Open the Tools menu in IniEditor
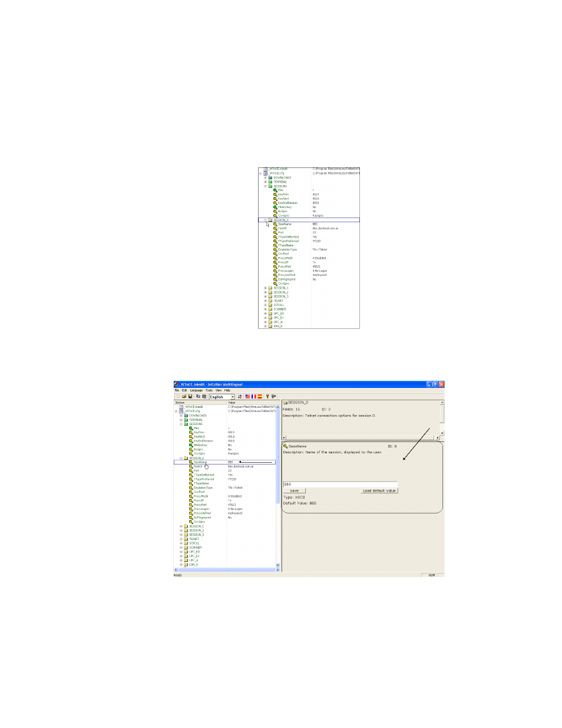 (209, 390)
